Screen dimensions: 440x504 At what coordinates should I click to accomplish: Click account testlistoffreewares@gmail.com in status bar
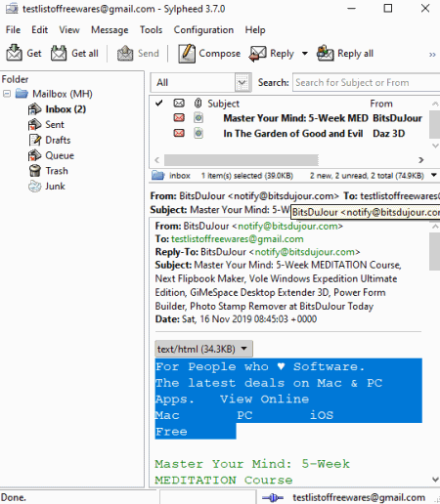point(359,497)
